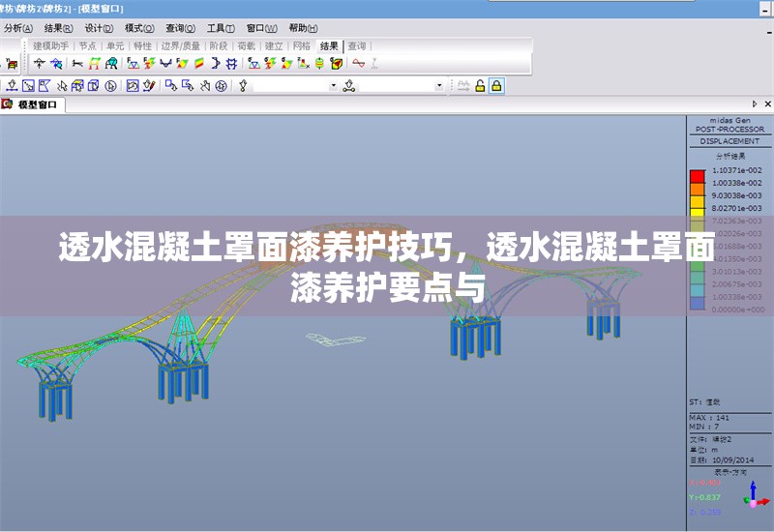774x532 pixels.
Task: Click the red legend color swatch
Action: tap(697, 176)
